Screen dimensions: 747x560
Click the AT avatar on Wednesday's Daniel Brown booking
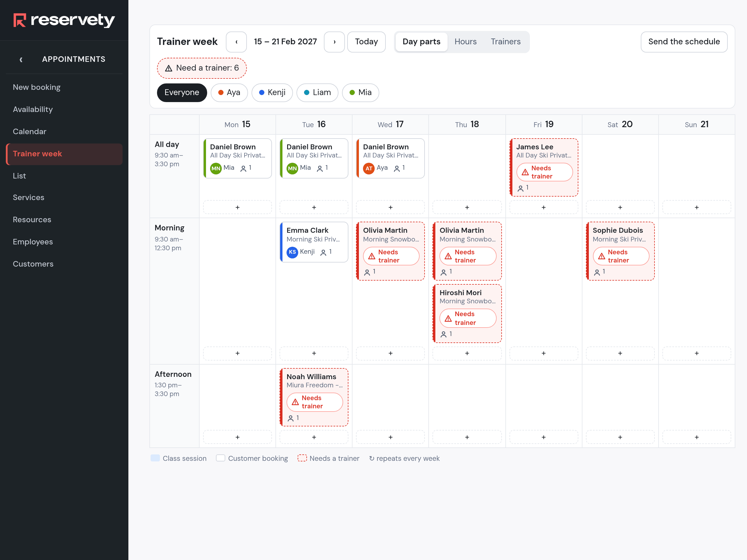[369, 168]
